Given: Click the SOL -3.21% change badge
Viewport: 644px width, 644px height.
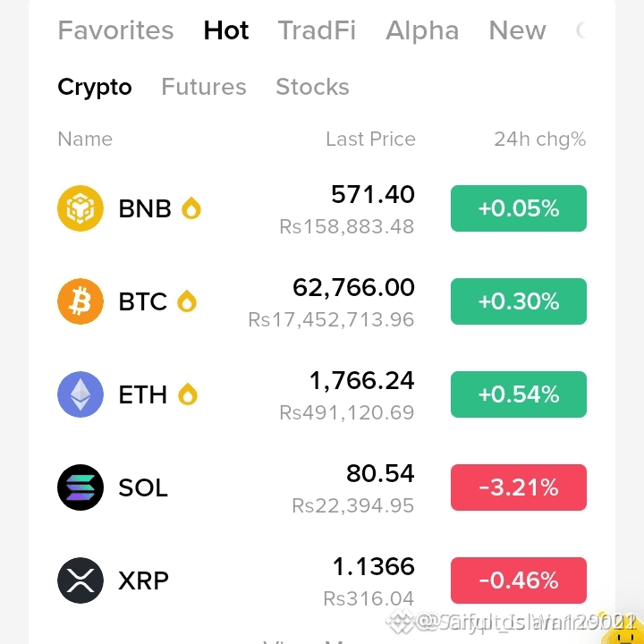Looking at the screenshot, I should 518,487.
